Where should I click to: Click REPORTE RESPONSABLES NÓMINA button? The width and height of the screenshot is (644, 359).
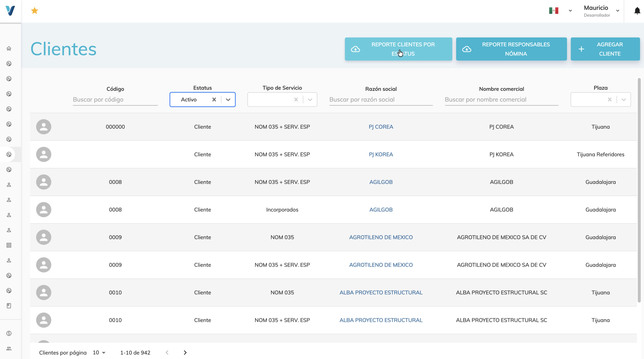(x=511, y=49)
